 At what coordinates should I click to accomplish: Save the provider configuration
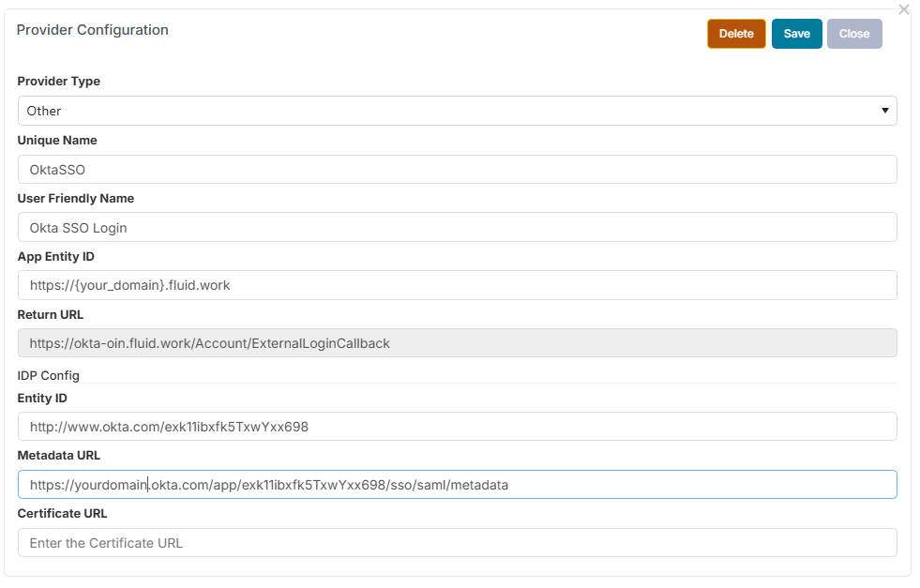tap(796, 34)
